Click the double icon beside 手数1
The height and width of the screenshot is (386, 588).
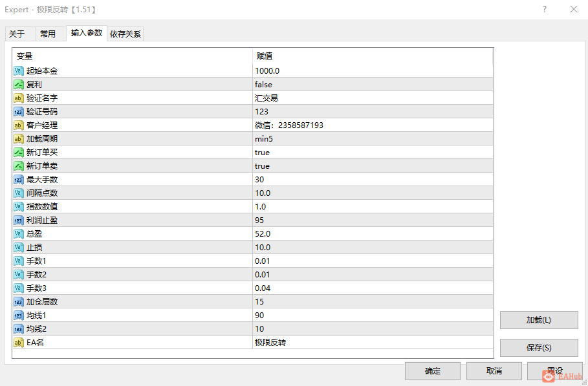pyautogui.click(x=19, y=261)
